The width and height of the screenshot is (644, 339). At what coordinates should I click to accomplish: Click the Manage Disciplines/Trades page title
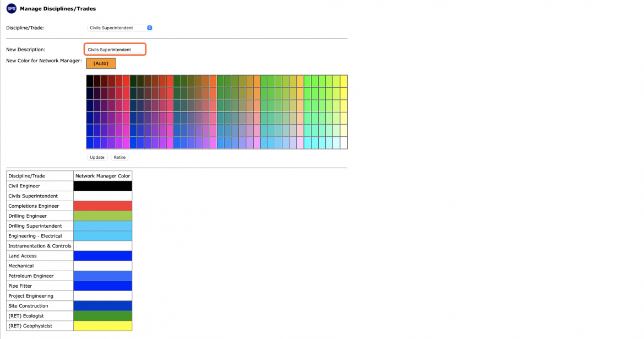pyautogui.click(x=58, y=8)
